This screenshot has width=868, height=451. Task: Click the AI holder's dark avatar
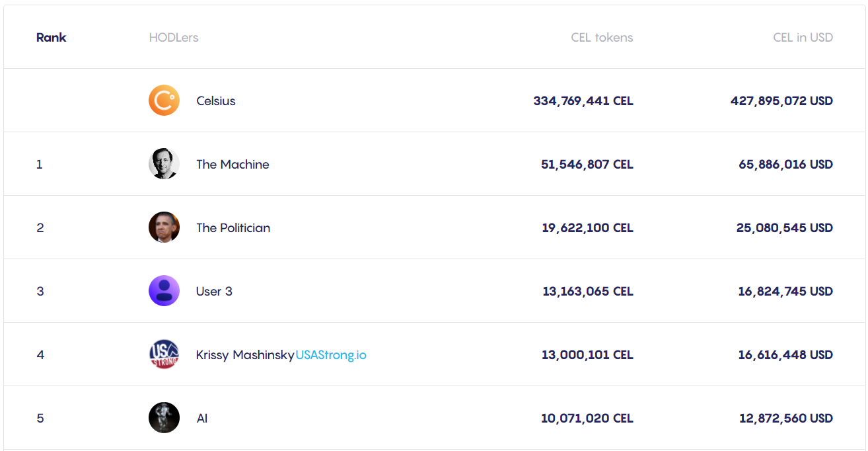tap(164, 418)
